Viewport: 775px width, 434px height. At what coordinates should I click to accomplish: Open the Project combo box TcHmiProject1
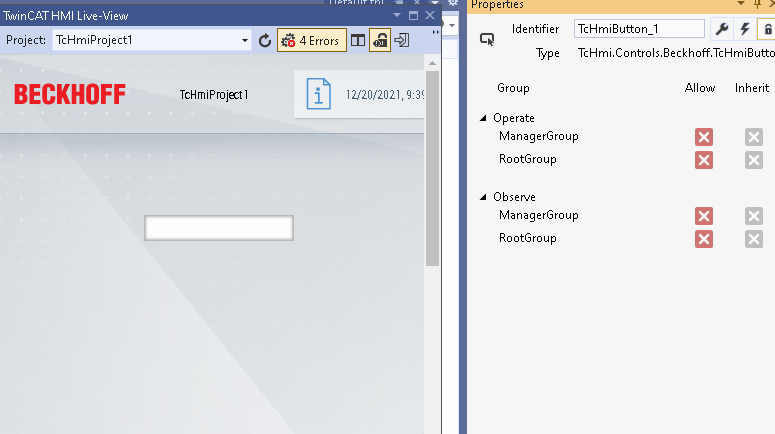click(x=152, y=40)
